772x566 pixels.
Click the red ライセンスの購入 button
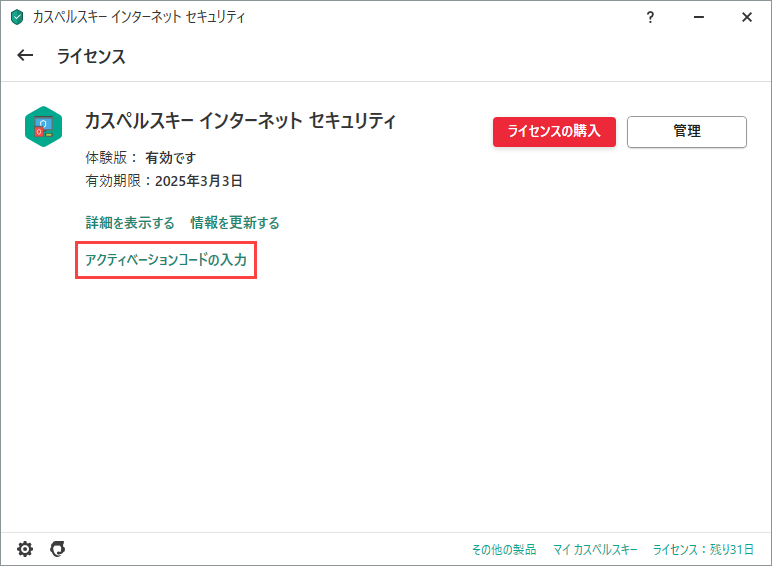(554, 131)
